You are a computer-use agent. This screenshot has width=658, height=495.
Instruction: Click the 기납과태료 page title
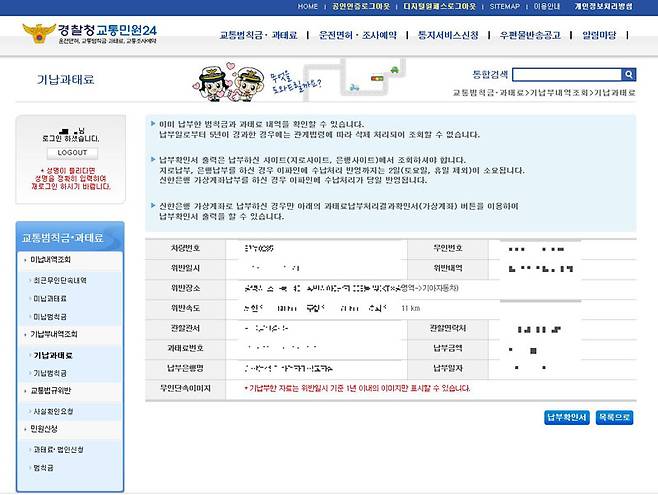point(65,80)
